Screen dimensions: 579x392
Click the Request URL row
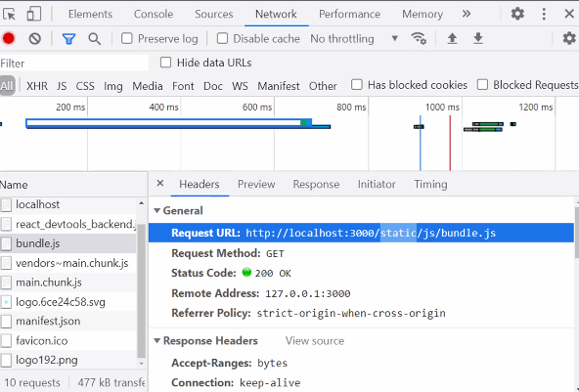click(361, 233)
